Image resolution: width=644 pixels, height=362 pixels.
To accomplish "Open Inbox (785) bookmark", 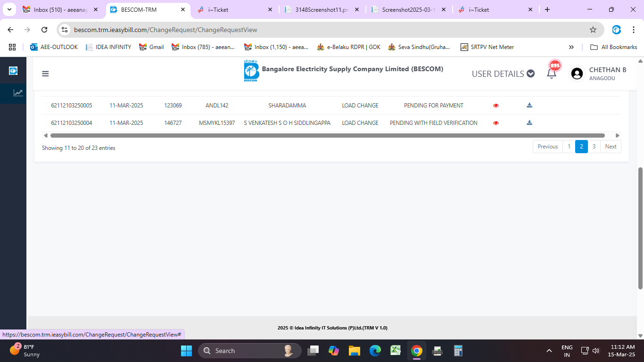I will pyautogui.click(x=203, y=47).
